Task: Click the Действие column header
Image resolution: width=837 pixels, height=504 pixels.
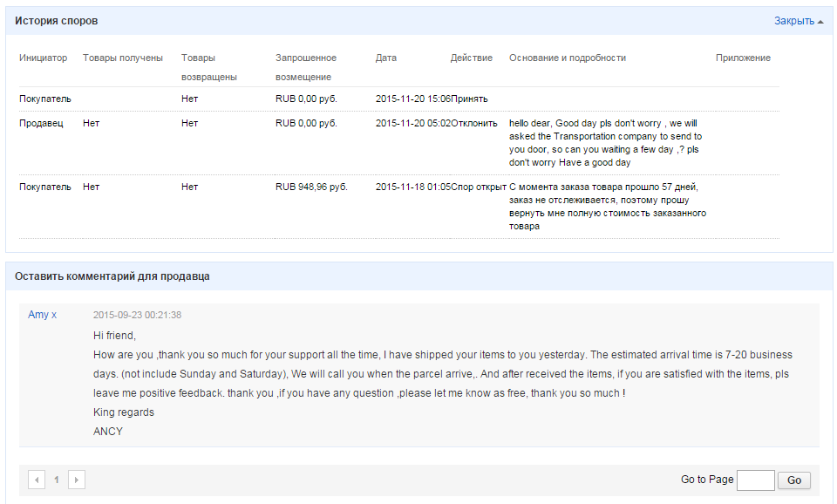Action: (x=472, y=58)
